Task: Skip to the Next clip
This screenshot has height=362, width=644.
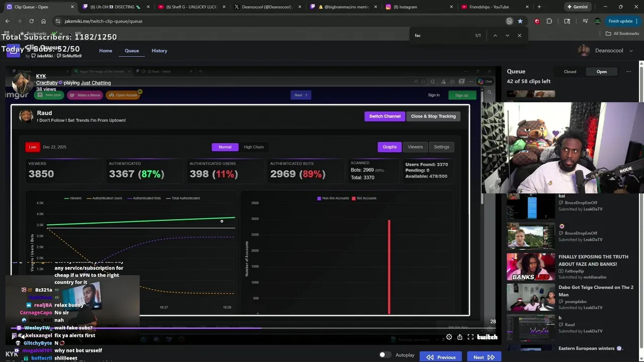Action: [484, 357]
